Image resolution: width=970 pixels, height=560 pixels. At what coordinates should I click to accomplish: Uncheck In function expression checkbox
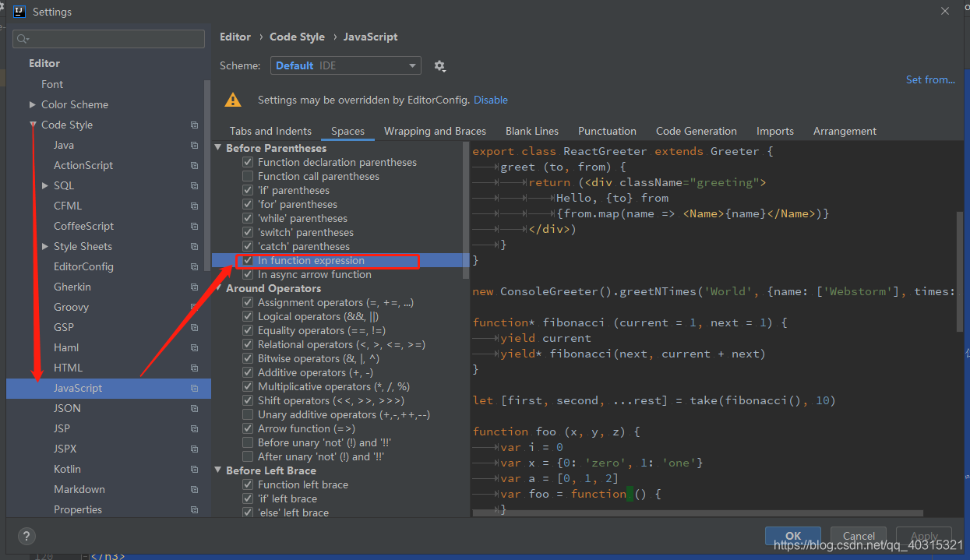248,260
